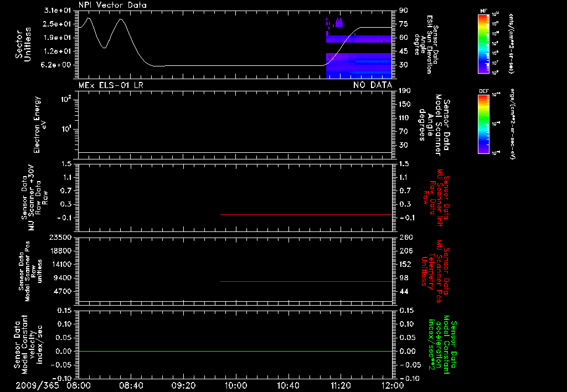Click the 10:40 time axis label
The width and height of the screenshot is (567, 392).
pyautogui.click(x=288, y=385)
